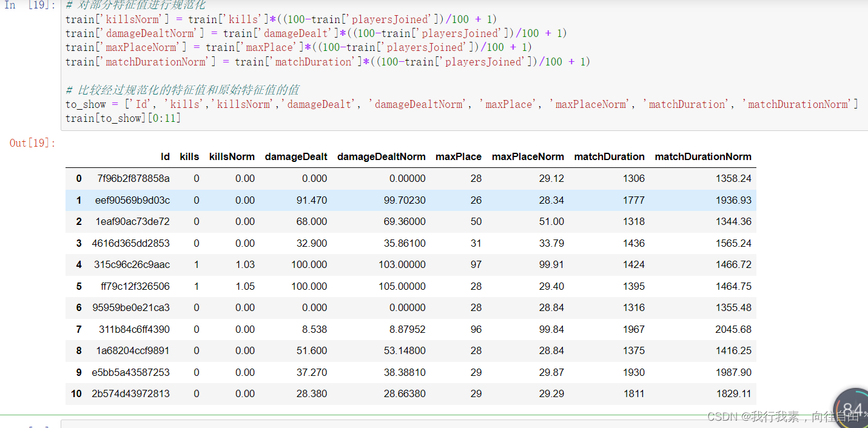The height and width of the screenshot is (428, 868).
Task: Click the damageDealt column header
Action: 296,156
